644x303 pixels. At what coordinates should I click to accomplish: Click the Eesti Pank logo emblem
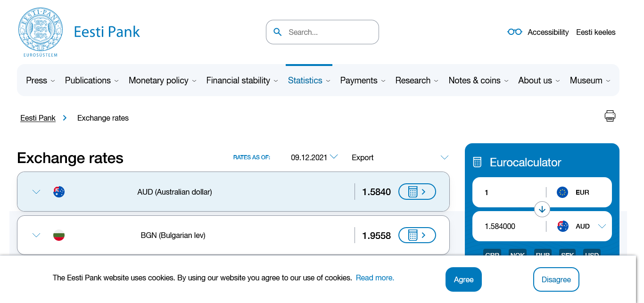click(x=40, y=32)
